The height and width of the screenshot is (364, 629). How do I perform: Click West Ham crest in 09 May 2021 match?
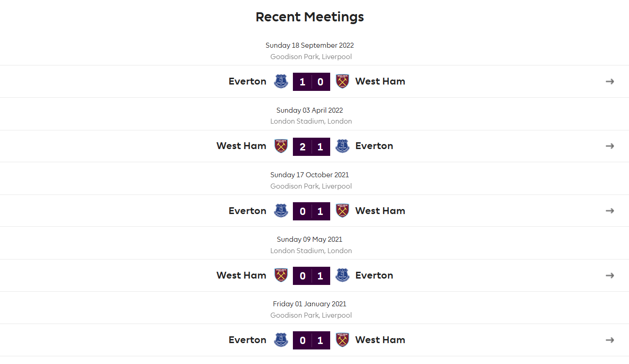point(281,275)
